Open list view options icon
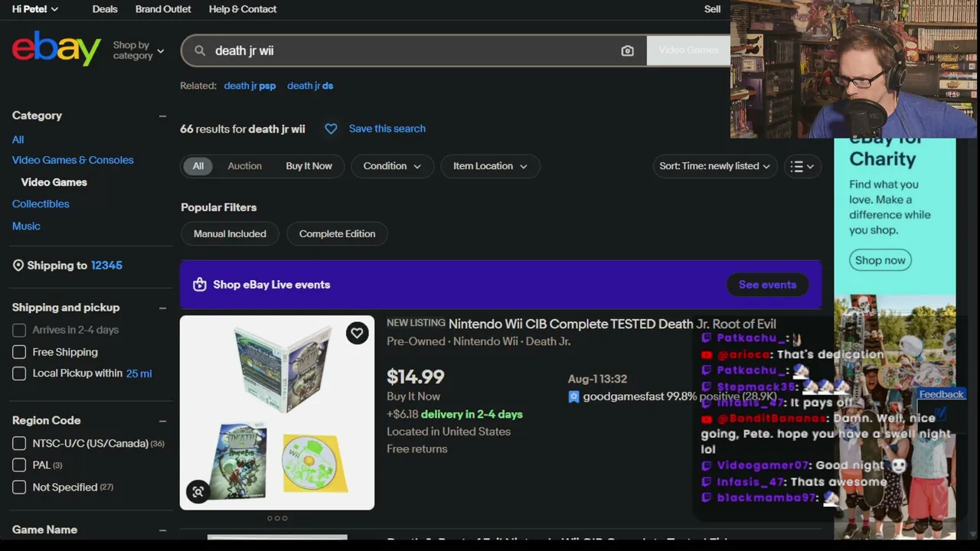The image size is (980, 551). [802, 166]
